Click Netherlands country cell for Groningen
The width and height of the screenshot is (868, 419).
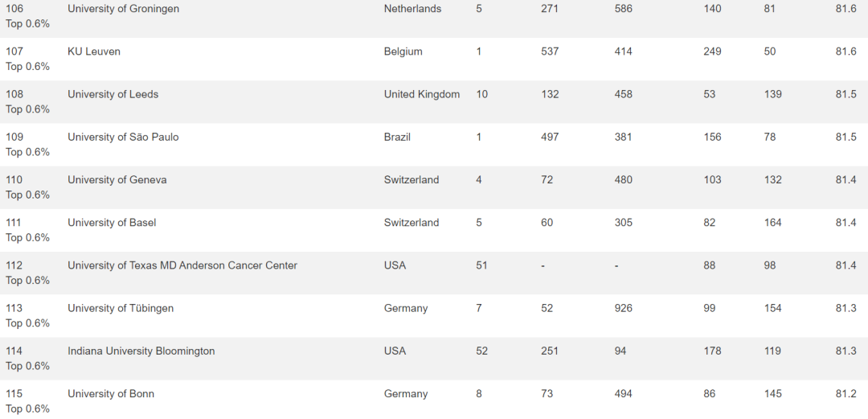[412, 9]
